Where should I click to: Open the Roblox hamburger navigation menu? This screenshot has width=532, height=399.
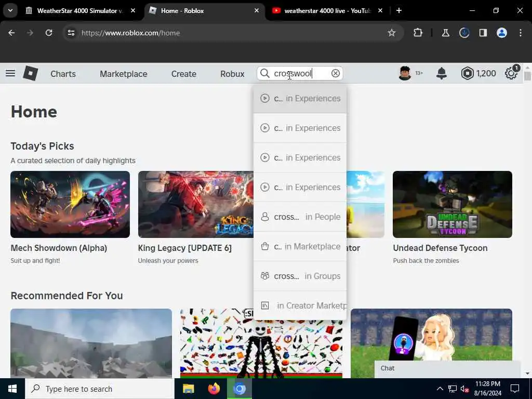click(10, 73)
